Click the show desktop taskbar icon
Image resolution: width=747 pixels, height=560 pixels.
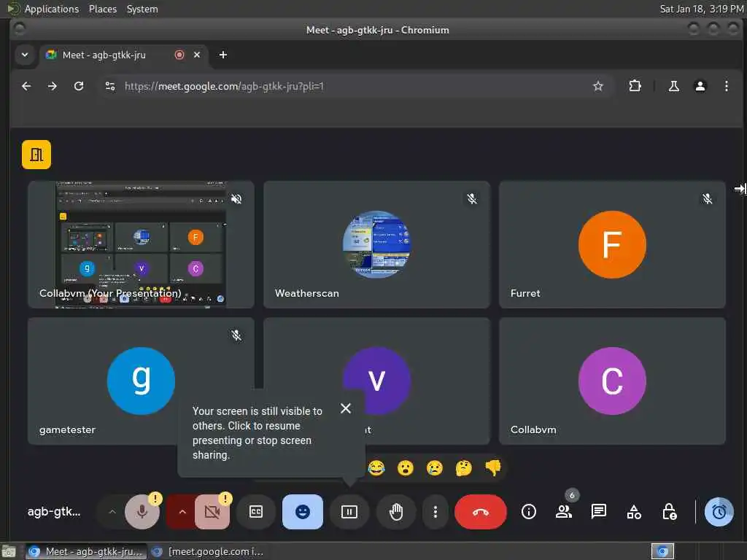[x=9, y=551]
